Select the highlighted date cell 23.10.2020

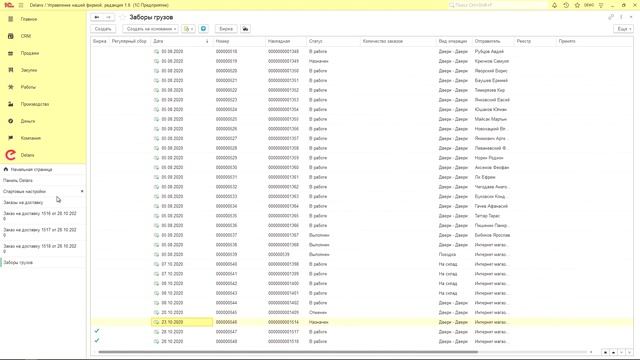pyautogui.click(x=182, y=322)
